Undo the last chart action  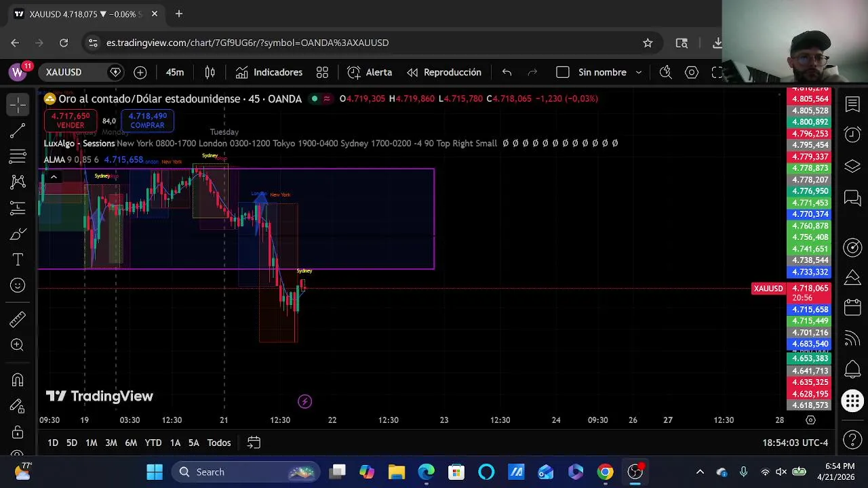(507, 73)
